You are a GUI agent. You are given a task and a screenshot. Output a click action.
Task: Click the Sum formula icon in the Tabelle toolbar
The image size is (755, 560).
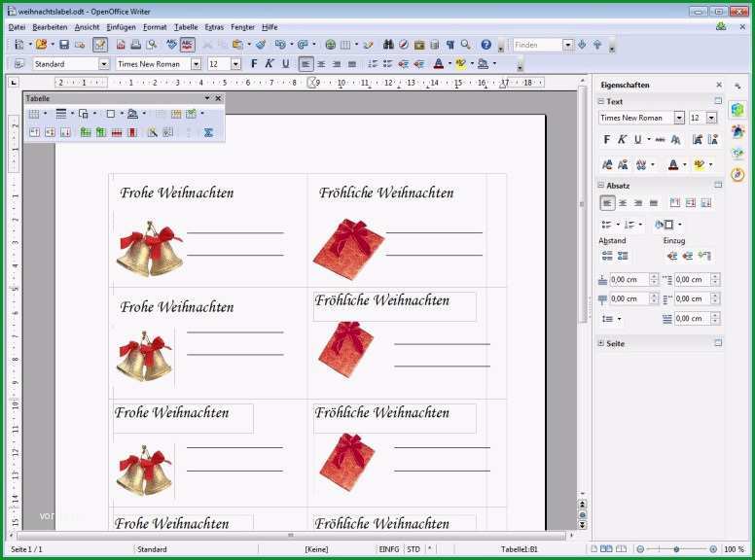click(x=208, y=132)
